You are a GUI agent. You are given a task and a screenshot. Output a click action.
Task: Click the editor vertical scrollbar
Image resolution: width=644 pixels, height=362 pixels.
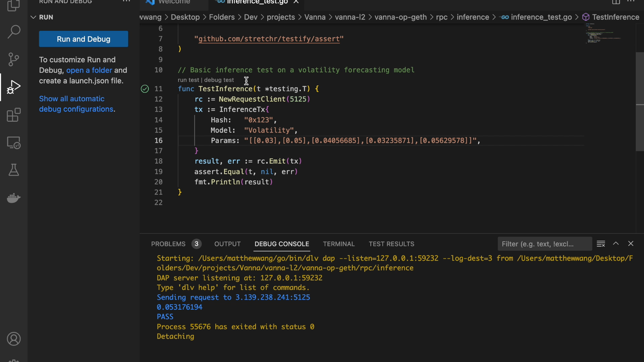coord(640,102)
